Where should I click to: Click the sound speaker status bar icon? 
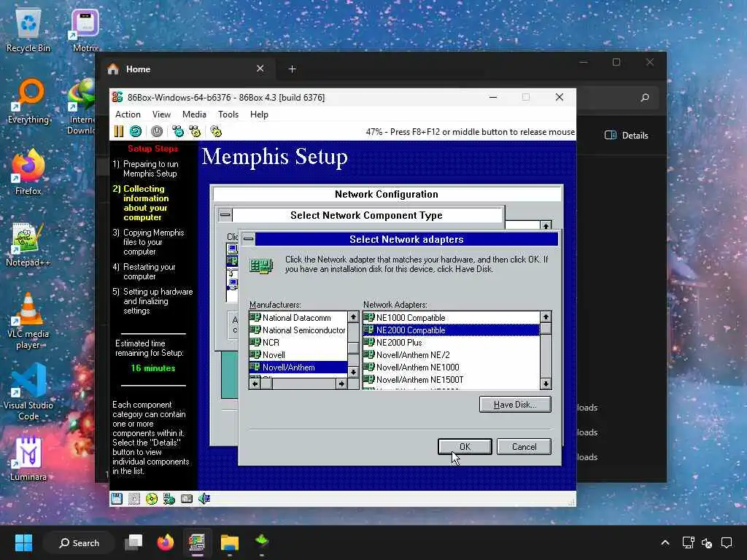[204, 499]
